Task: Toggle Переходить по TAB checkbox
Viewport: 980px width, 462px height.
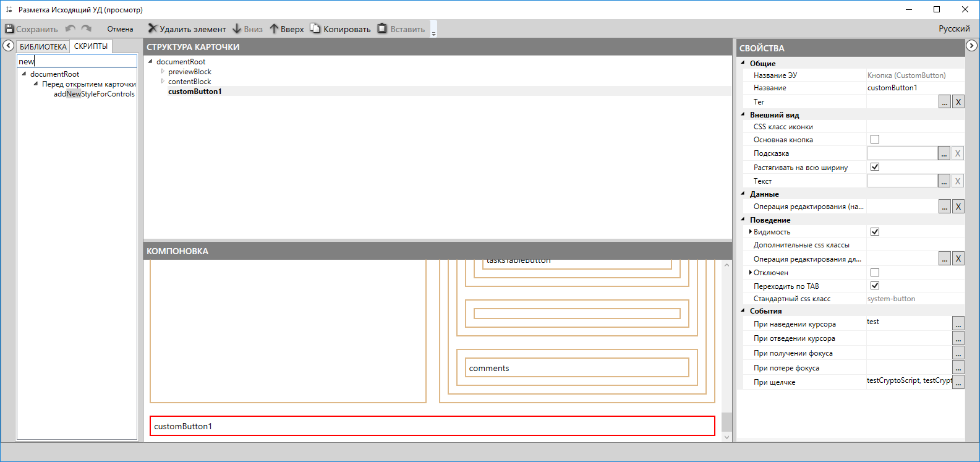Action: (x=875, y=285)
